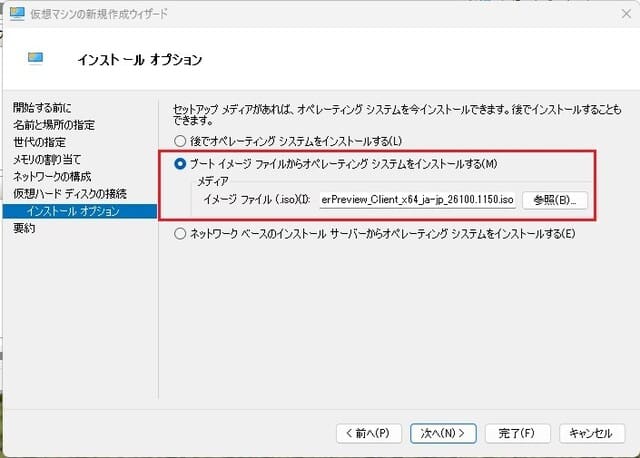Click the ISO image file path field
Image resolution: width=640 pixels, height=458 pixels.
[416, 200]
